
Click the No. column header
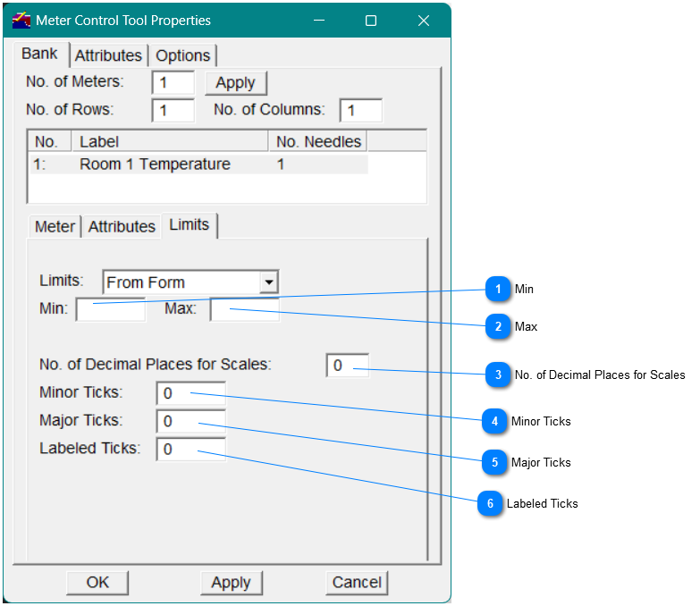[49, 141]
